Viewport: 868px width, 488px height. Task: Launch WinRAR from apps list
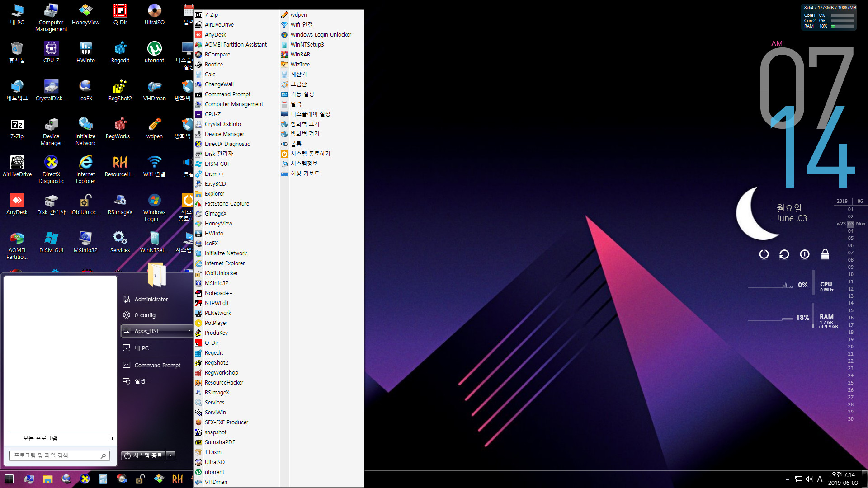click(x=321, y=54)
